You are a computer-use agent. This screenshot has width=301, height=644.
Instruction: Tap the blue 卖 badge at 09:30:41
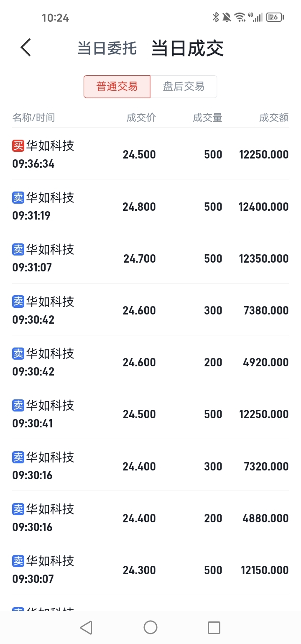tap(18, 405)
